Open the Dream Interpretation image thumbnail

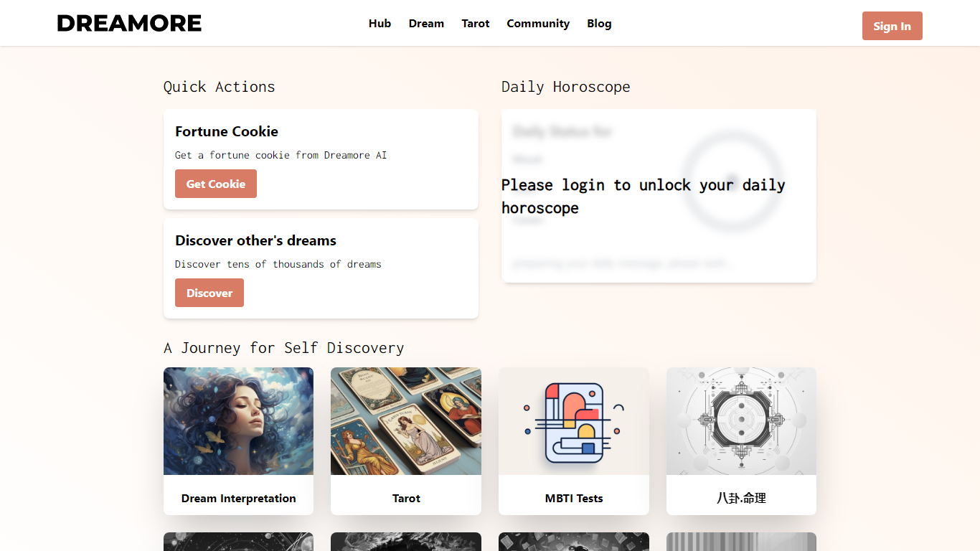(238, 421)
